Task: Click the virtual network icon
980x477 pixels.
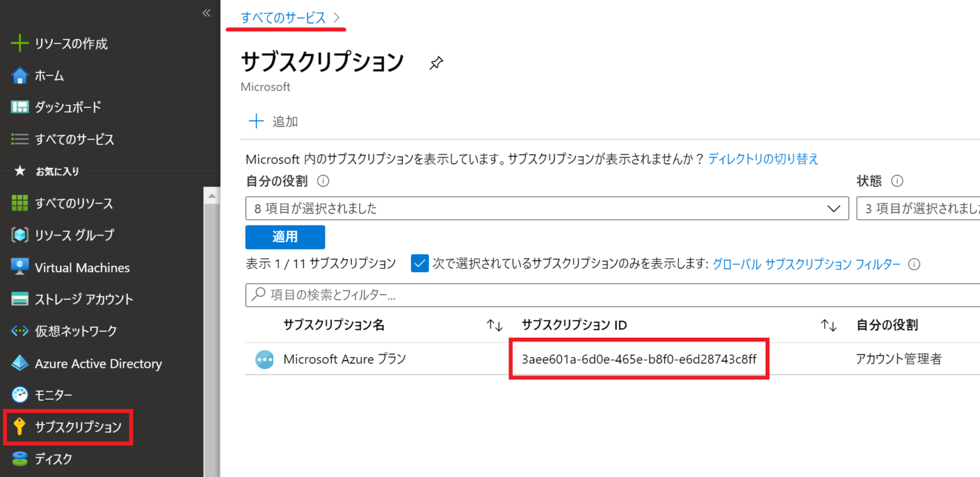Action: point(20,331)
